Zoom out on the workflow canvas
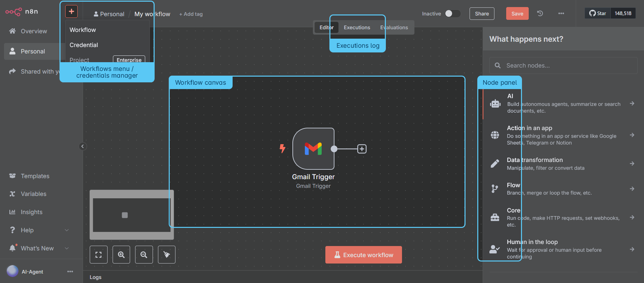Screen dimensions: 644x283 pyautogui.click(x=144, y=255)
